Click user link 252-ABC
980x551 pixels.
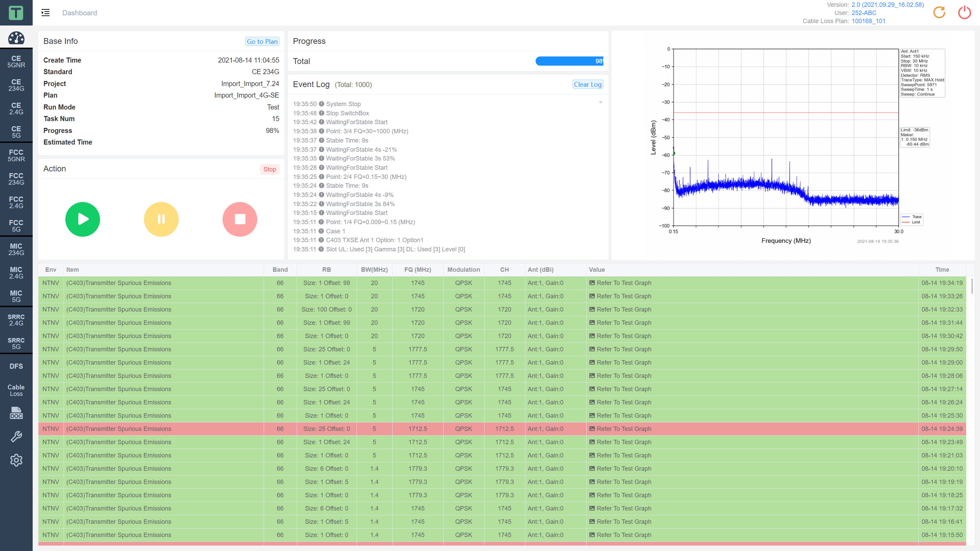click(864, 13)
